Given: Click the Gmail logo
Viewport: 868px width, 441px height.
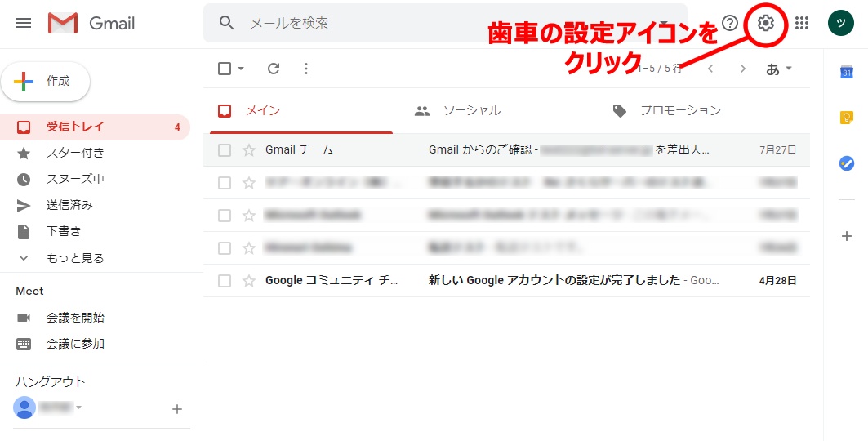Looking at the screenshot, I should pyautogui.click(x=91, y=23).
